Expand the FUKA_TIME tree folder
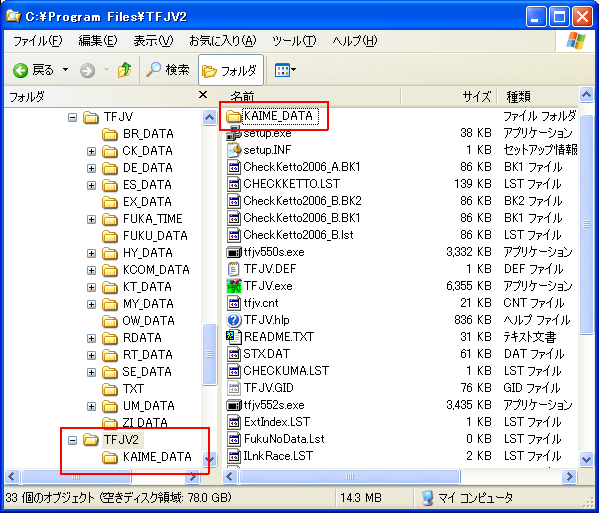Screen dimensions: 599x513 coord(91,219)
